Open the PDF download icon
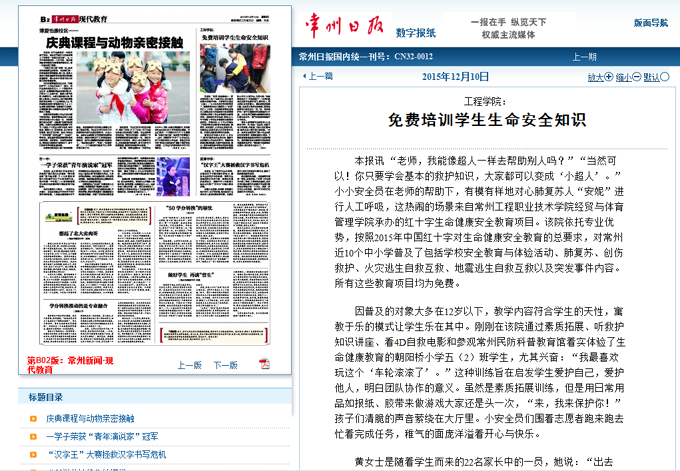 pos(264,364)
